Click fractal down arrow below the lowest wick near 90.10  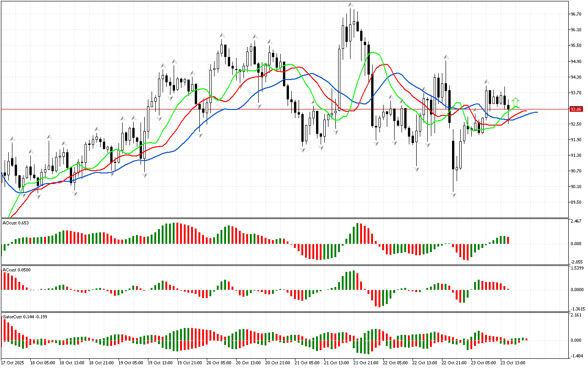tap(453, 195)
